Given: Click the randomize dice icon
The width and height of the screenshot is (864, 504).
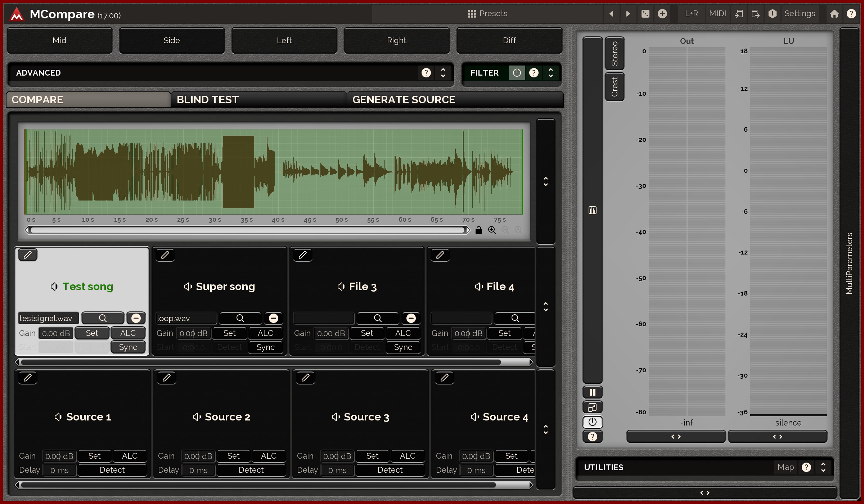Looking at the screenshot, I should click(645, 14).
